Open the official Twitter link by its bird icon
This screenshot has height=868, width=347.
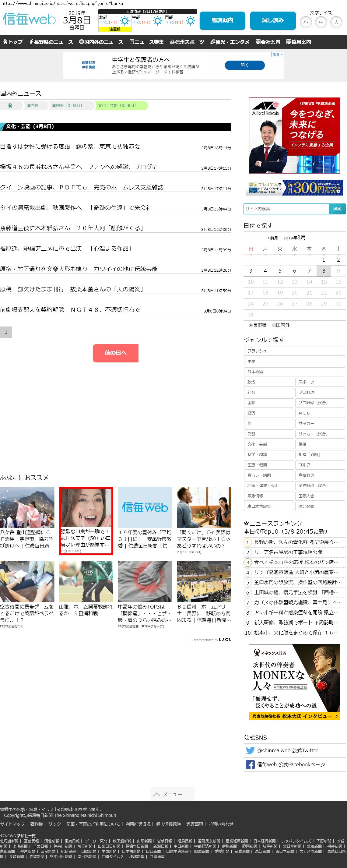coord(250,750)
